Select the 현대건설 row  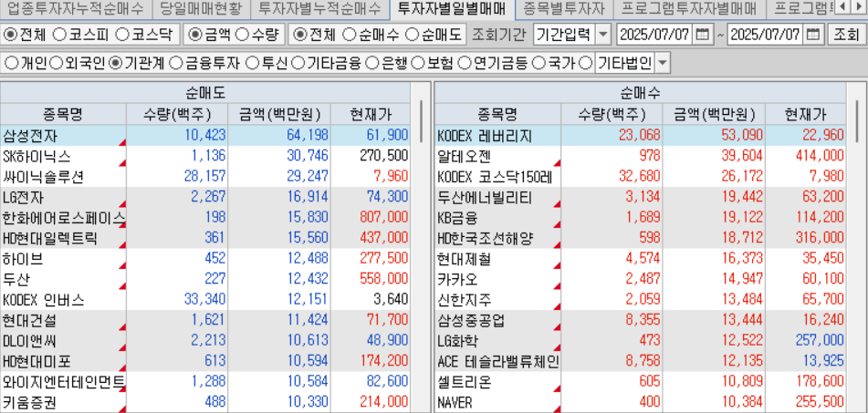pos(204,321)
